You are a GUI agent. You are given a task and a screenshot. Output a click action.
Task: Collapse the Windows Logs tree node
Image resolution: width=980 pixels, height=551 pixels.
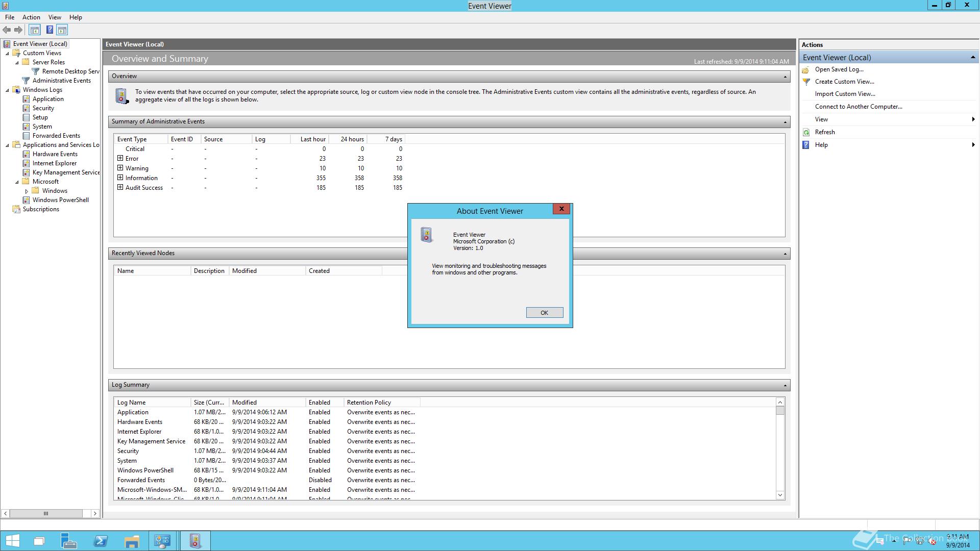7,90
